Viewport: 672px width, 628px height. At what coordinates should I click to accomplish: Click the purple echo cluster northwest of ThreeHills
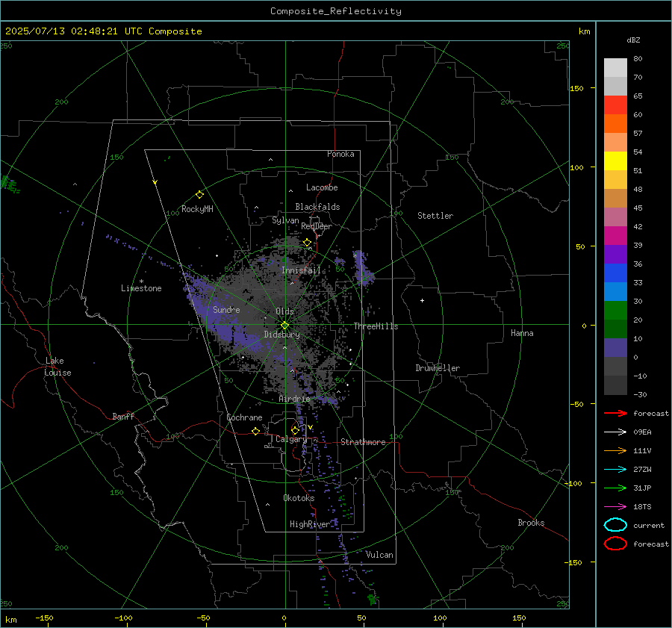click(x=364, y=269)
